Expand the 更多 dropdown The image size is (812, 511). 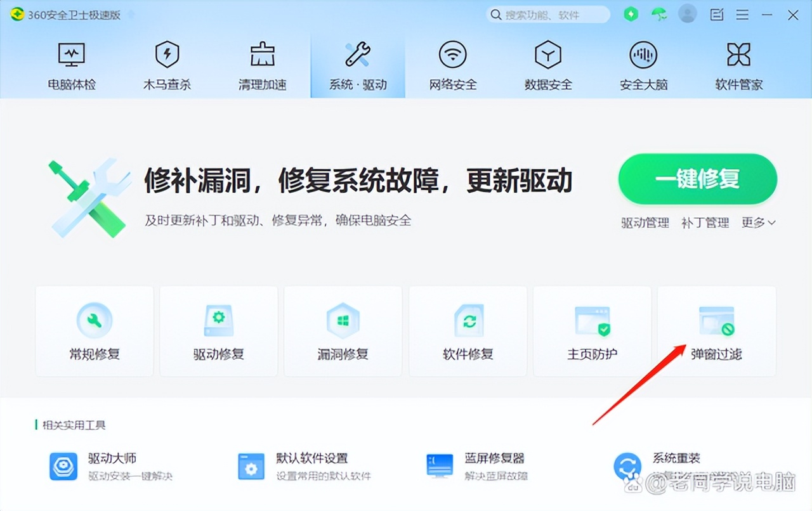759,223
